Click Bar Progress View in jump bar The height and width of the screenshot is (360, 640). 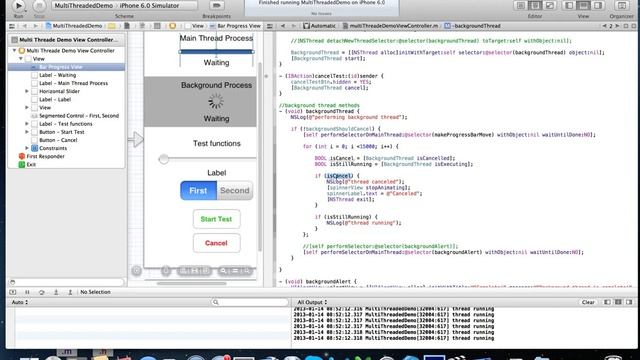(235, 26)
